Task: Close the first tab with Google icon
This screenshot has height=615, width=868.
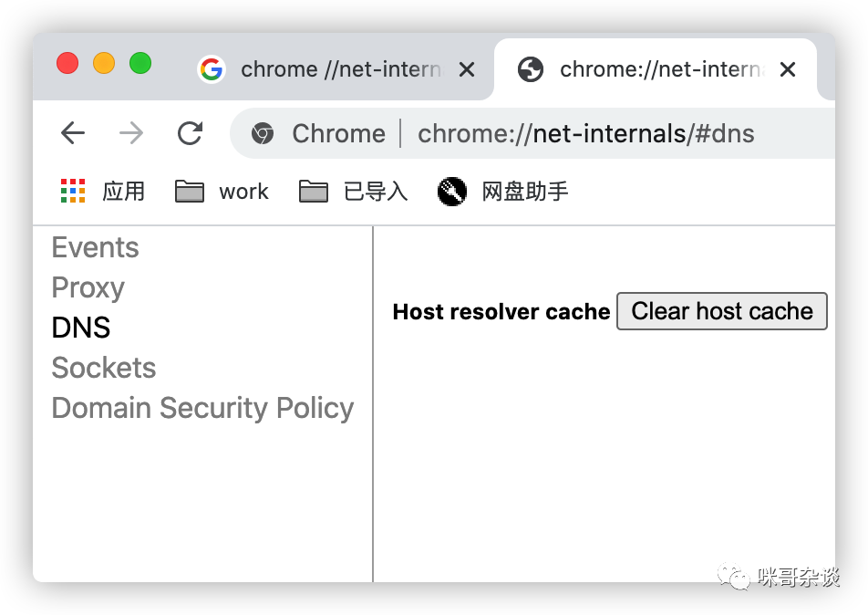Action: coord(467,70)
